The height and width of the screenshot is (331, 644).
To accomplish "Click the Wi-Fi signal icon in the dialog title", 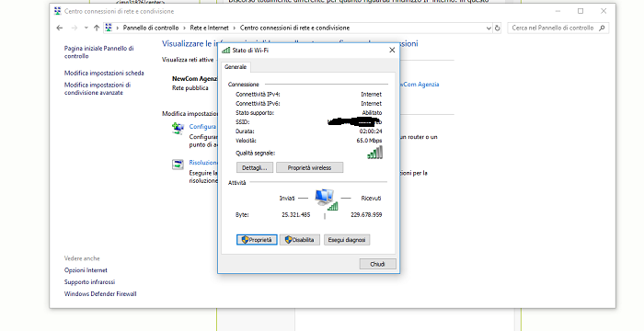I will tap(225, 50).
